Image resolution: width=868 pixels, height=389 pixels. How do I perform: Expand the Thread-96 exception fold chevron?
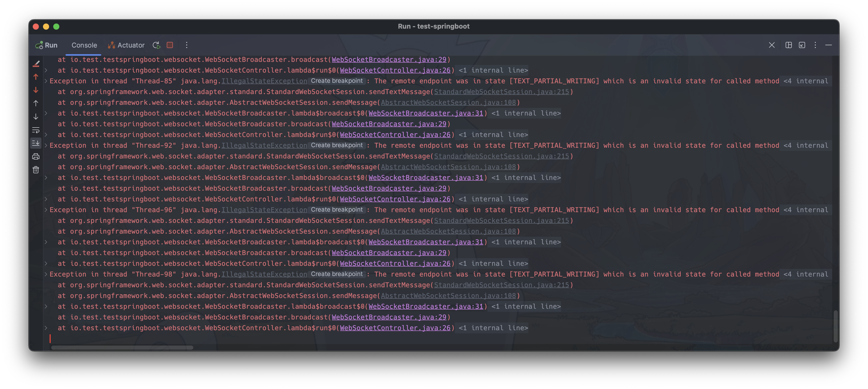(46, 210)
